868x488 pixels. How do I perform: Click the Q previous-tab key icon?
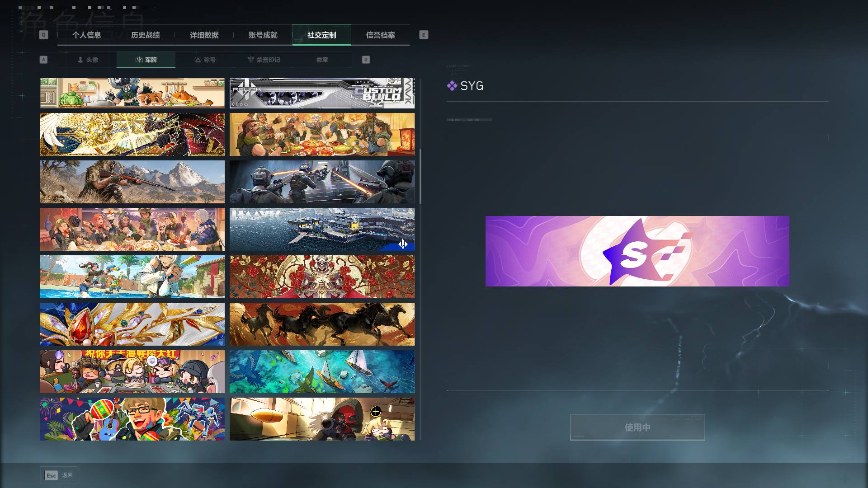[43, 35]
